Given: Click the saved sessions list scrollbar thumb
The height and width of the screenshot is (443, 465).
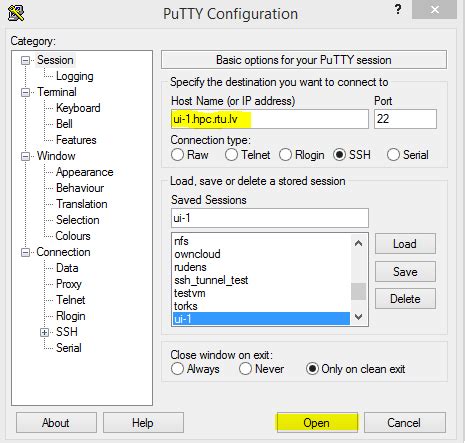Looking at the screenshot, I should pyautogui.click(x=358, y=291).
